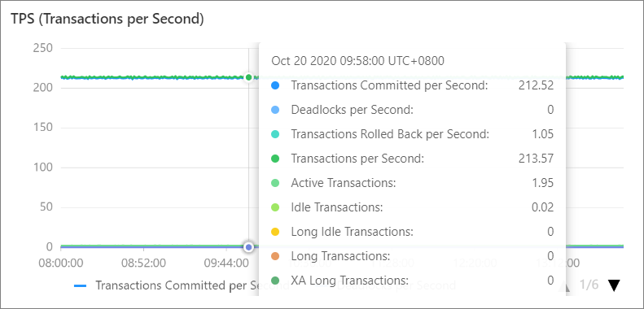Click the Long Transactions orange dot

click(275, 256)
